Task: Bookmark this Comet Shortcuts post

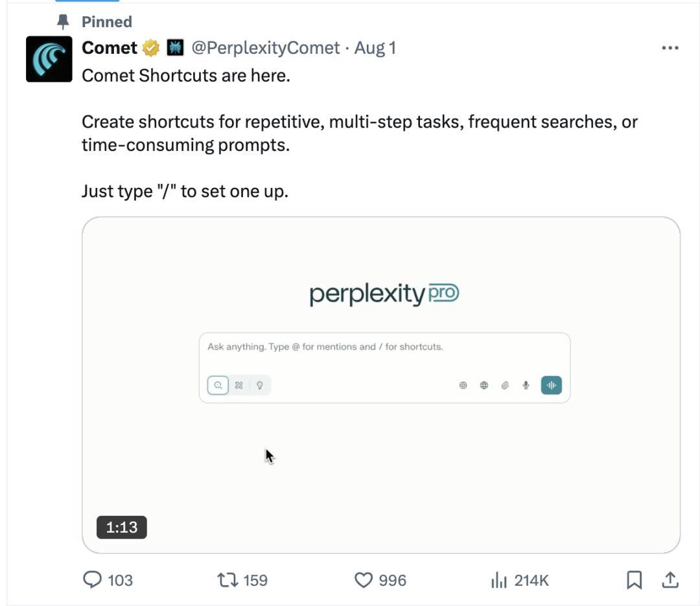Action: (634, 580)
